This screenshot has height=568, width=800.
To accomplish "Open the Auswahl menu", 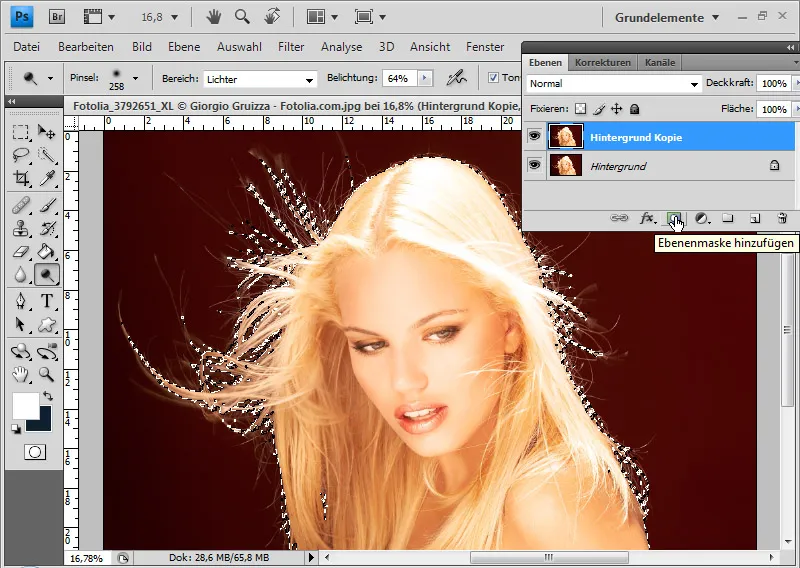I will tap(239, 47).
